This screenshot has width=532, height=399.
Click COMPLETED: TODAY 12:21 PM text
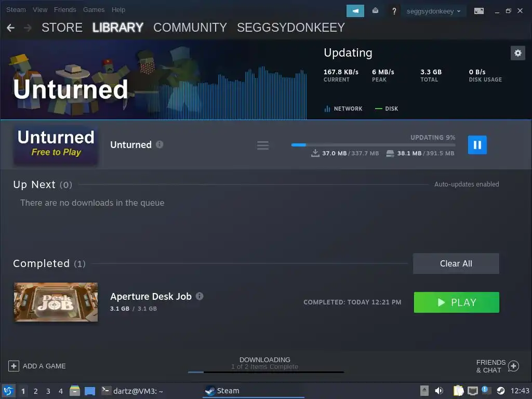(x=352, y=302)
